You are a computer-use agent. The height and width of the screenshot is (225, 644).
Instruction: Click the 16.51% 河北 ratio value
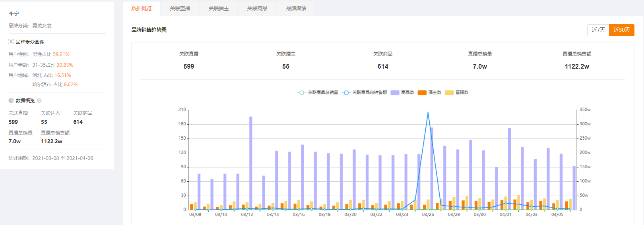click(x=63, y=75)
